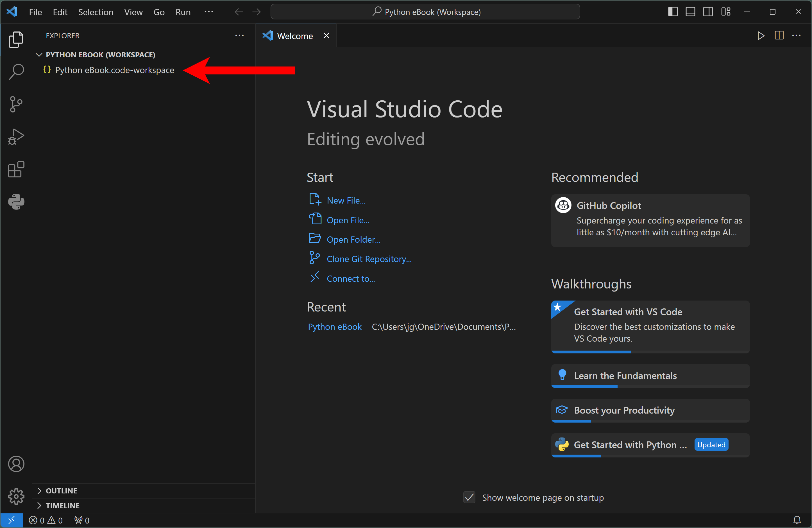The height and width of the screenshot is (528, 812).
Task: Toggle the bottom Panel
Action: point(691,12)
